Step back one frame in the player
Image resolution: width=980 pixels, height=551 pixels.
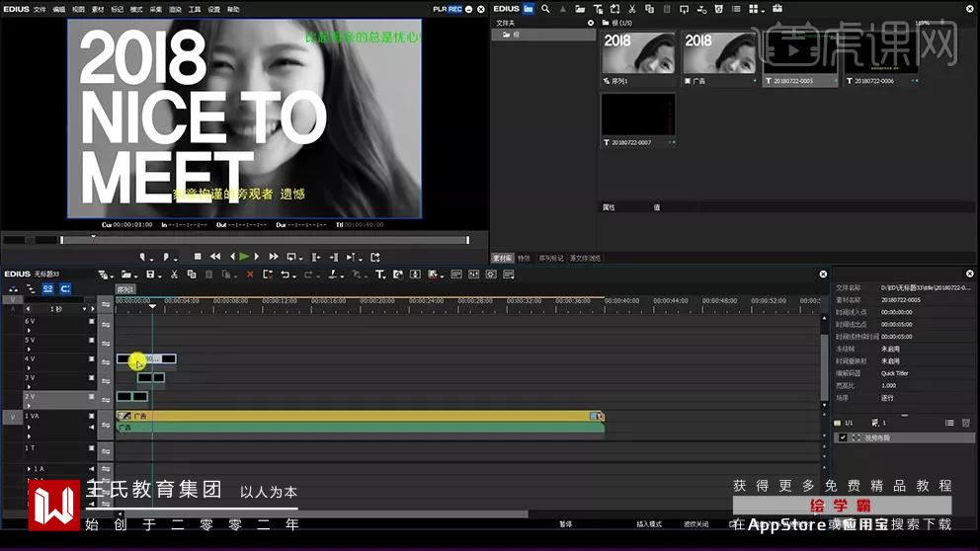coord(232,257)
